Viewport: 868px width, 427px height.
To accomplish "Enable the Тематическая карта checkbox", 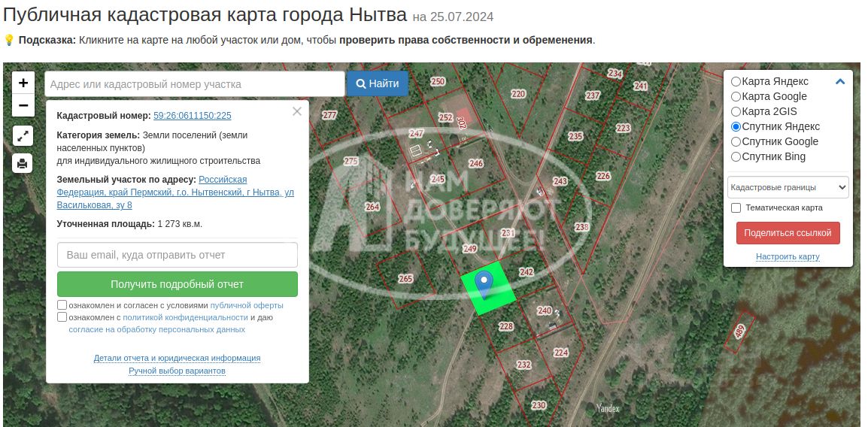I will tap(736, 208).
